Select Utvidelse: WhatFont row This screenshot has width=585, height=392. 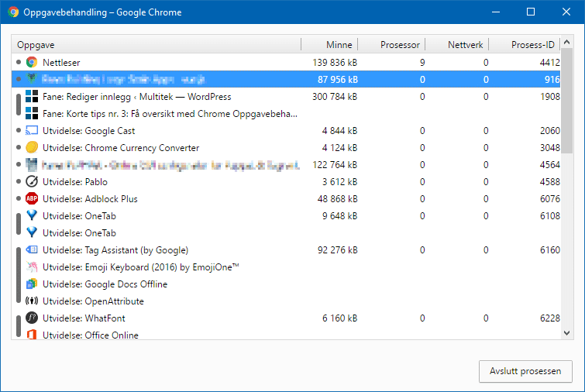point(286,318)
